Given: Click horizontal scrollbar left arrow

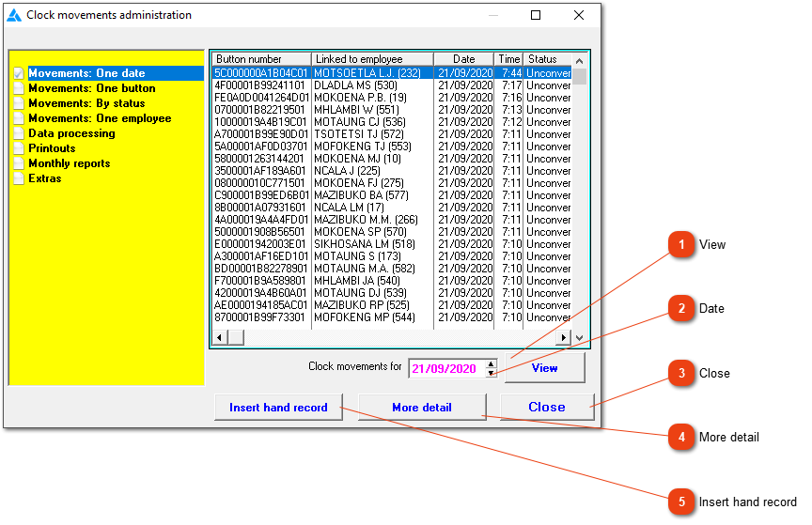Looking at the screenshot, I should coord(220,337).
